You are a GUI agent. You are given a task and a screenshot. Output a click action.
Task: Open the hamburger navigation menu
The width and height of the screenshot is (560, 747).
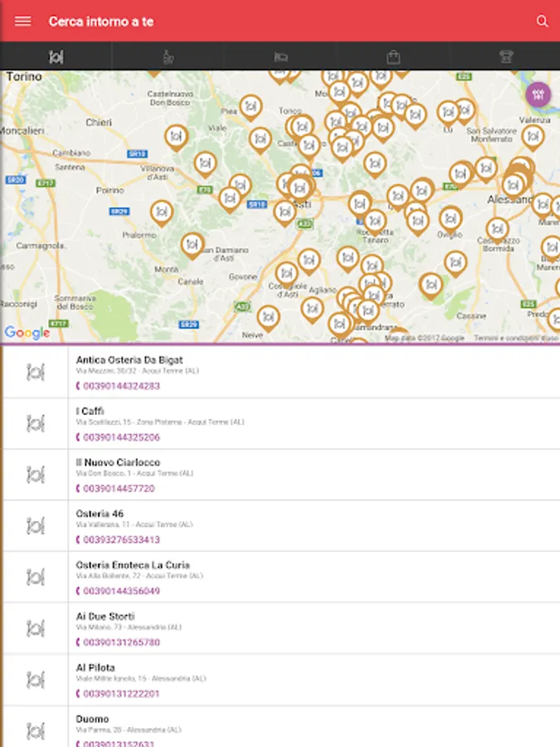(23, 21)
